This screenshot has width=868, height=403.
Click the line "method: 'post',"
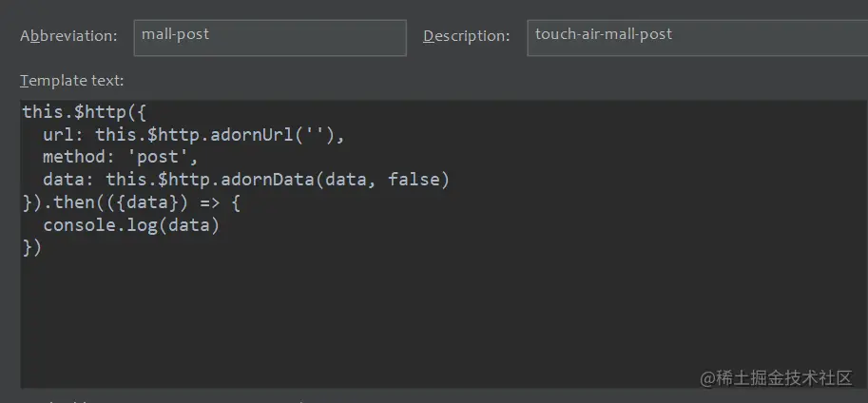point(120,157)
